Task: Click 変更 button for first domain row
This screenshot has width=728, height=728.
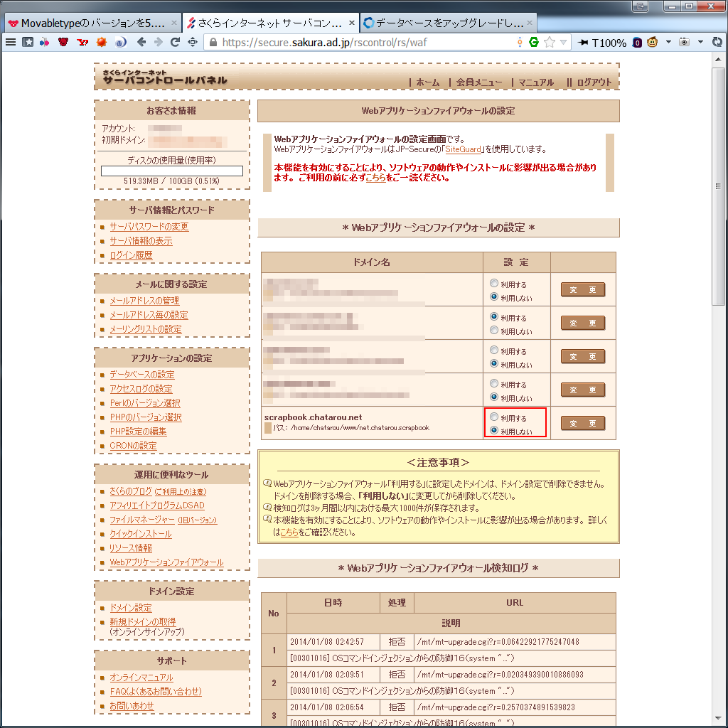Action: click(583, 290)
